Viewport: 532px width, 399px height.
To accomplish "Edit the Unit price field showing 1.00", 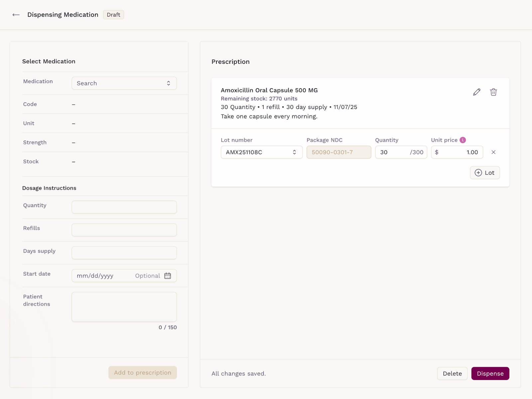I will pyautogui.click(x=457, y=152).
